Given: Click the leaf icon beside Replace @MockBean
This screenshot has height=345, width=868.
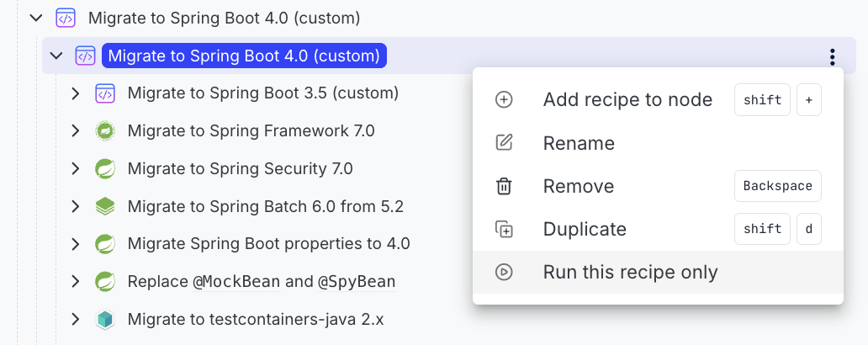Looking at the screenshot, I should pos(104,282).
